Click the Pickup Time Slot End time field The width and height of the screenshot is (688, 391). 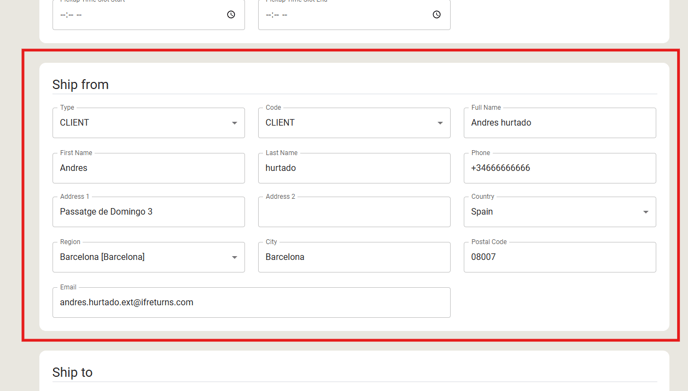(x=354, y=15)
